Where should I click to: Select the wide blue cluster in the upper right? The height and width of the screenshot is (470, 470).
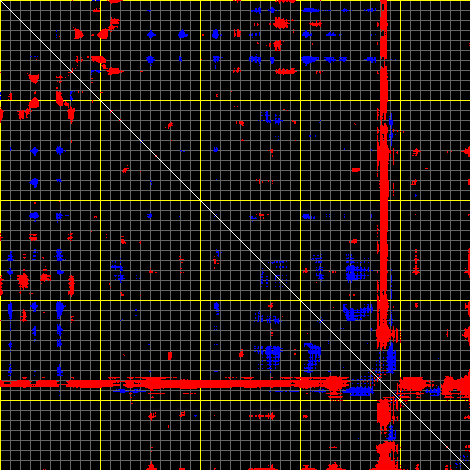(x=310, y=60)
